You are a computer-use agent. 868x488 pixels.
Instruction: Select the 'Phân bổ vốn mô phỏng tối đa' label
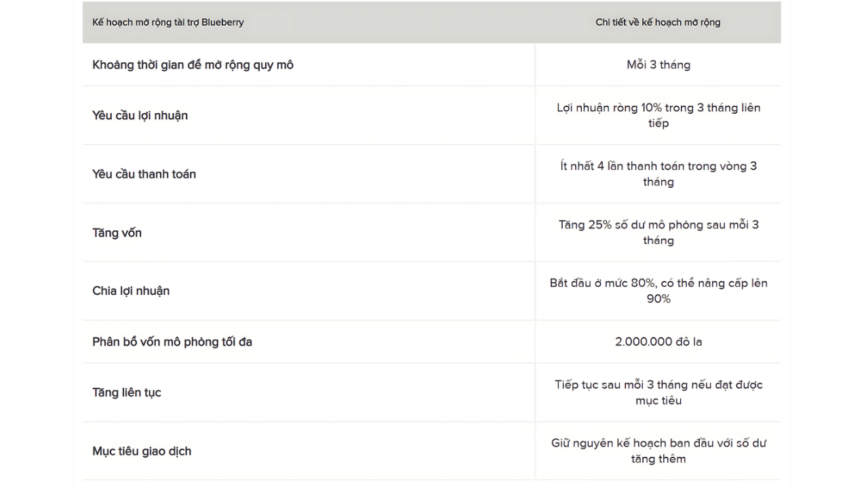[172, 342]
